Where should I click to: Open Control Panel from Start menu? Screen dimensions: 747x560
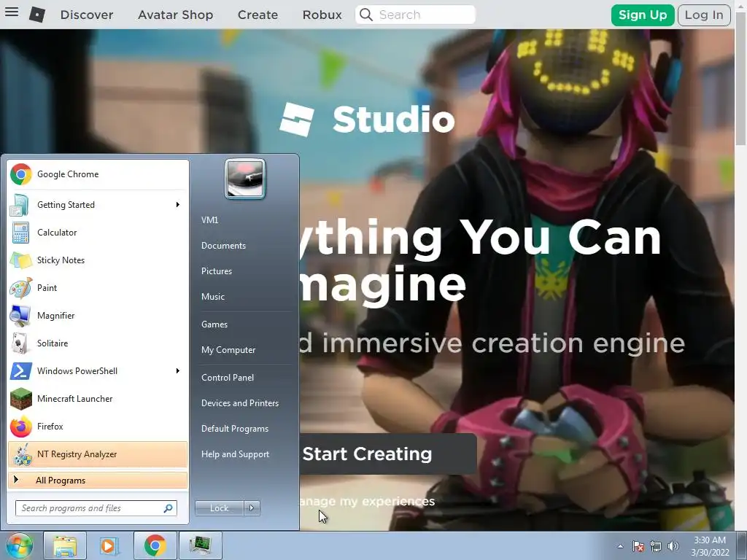click(x=228, y=378)
